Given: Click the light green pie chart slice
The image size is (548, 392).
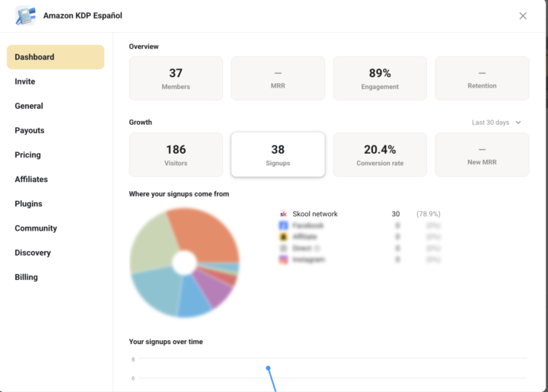Looking at the screenshot, I should click(x=154, y=244).
